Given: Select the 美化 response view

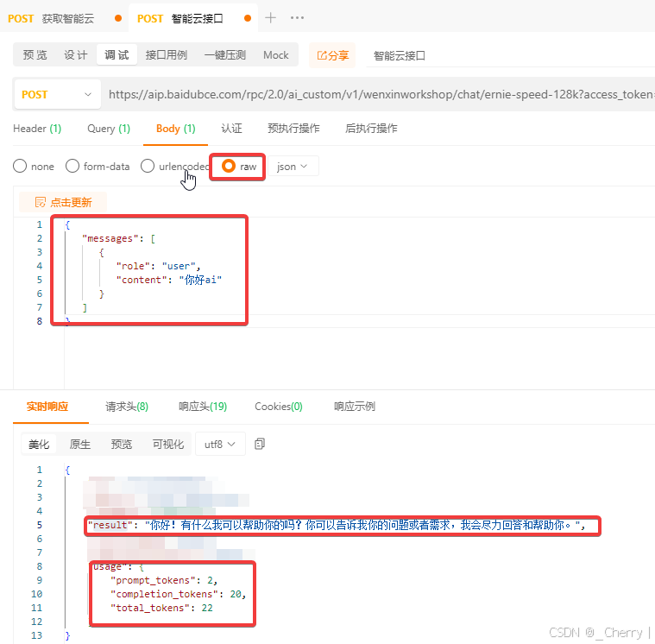Looking at the screenshot, I should pyautogui.click(x=39, y=445).
